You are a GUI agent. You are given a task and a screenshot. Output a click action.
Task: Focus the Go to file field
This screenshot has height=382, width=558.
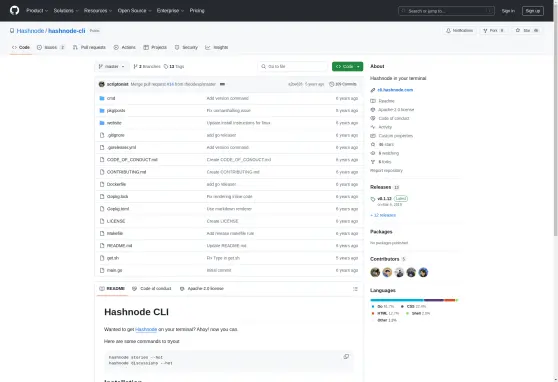click(293, 67)
